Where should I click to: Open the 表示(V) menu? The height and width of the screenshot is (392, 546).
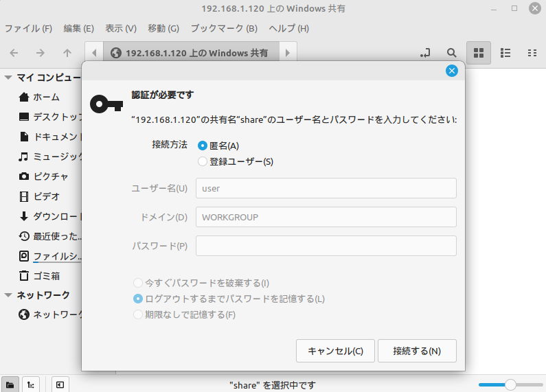coord(121,28)
